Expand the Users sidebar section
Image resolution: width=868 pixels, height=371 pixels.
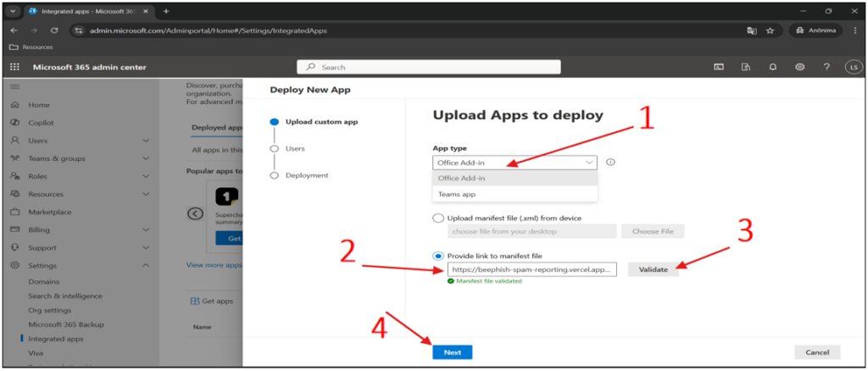(x=146, y=141)
